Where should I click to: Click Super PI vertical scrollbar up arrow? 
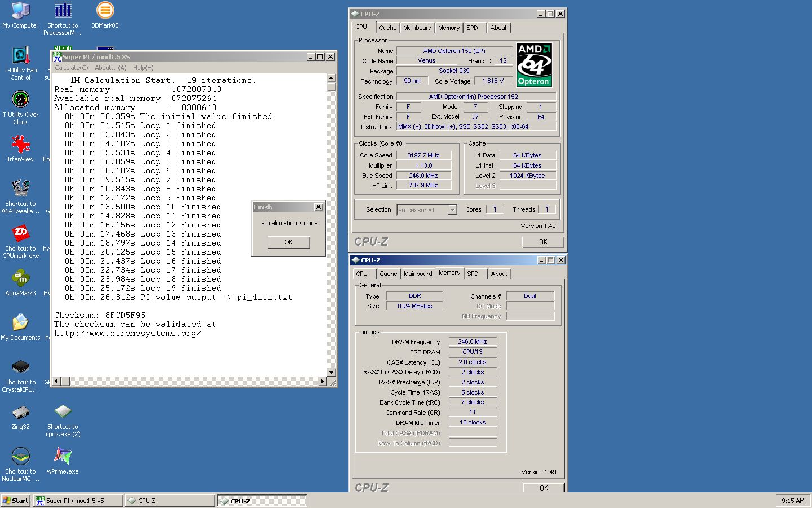pyautogui.click(x=332, y=78)
